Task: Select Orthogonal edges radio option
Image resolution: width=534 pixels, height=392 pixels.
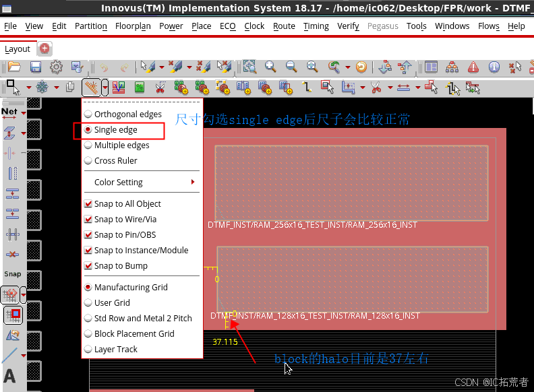Action: (x=123, y=114)
